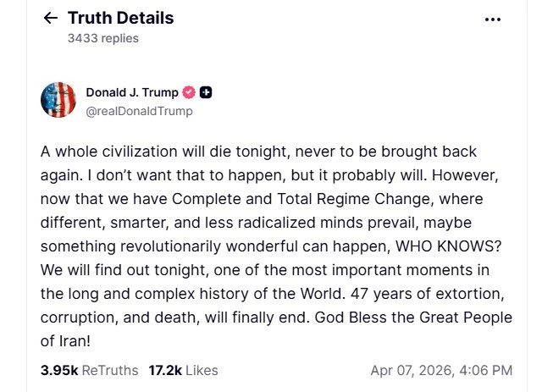Click the black plus badge after the name
Screen dimensions: 542x392
tap(206, 92)
